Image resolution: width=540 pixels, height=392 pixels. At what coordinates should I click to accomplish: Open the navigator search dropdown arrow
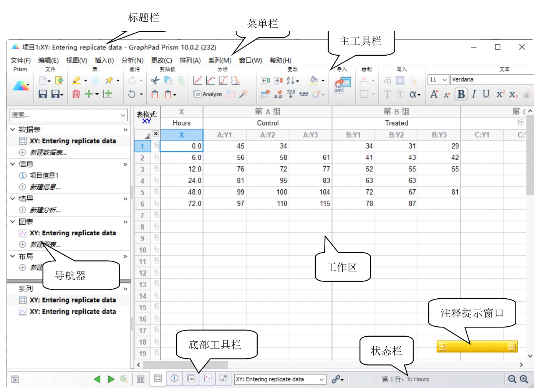click(123, 115)
